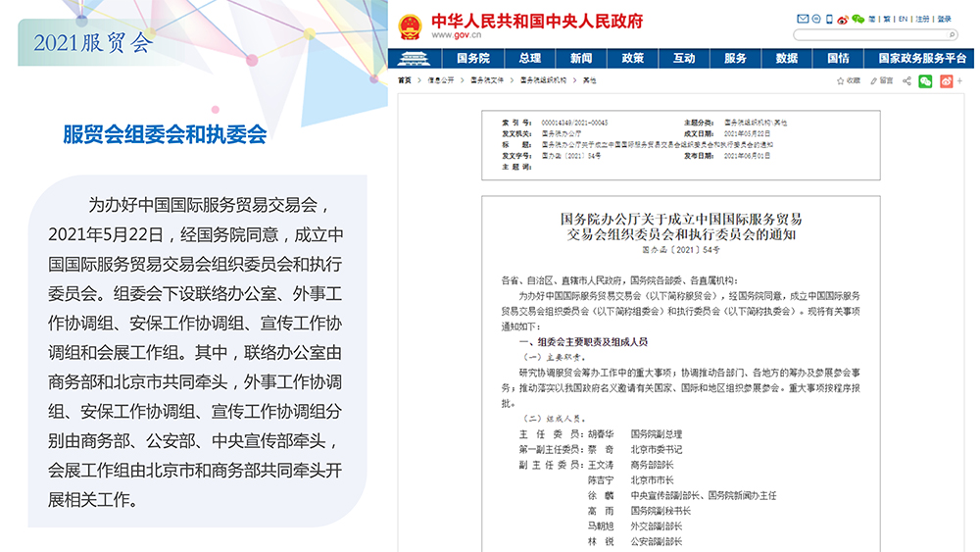Open the 国务院 navigation tab

point(472,58)
